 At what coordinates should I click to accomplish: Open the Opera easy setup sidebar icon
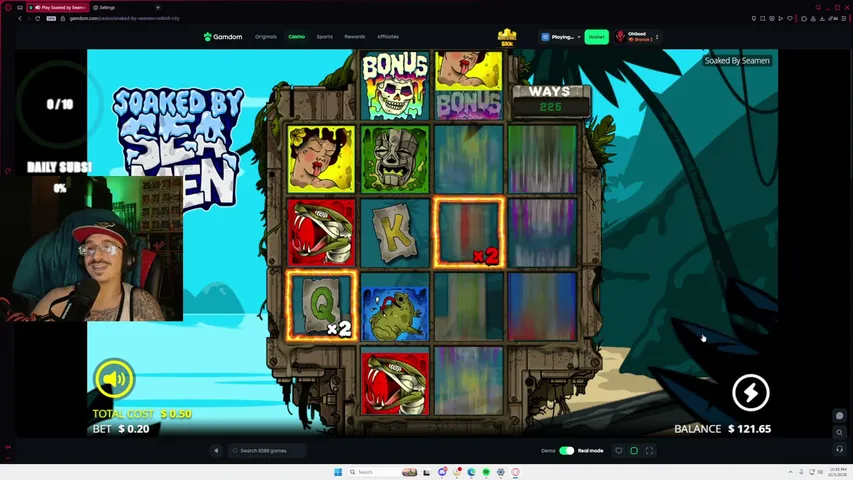pos(844,19)
